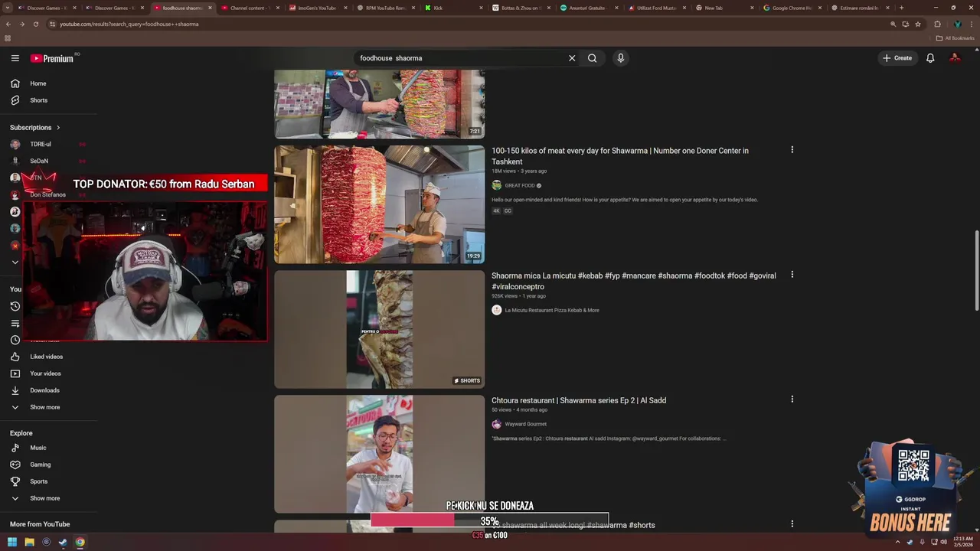Show hidden system tray icons
This screenshot has height=551, width=980.
point(898,542)
